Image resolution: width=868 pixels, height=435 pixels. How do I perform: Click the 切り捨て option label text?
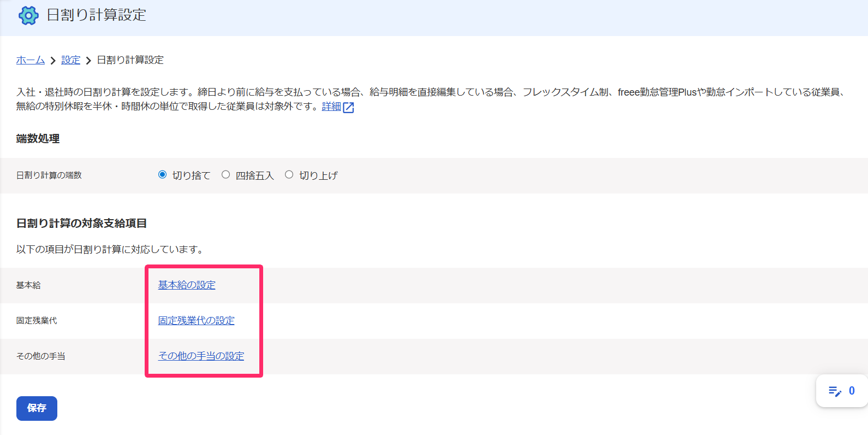[x=191, y=175]
